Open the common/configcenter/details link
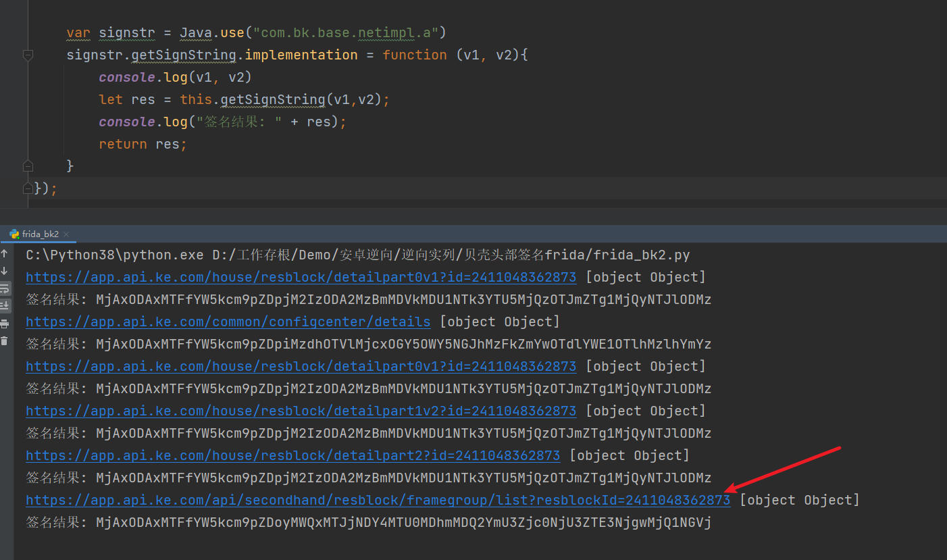The height and width of the screenshot is (560, 947). coord(228,322)
